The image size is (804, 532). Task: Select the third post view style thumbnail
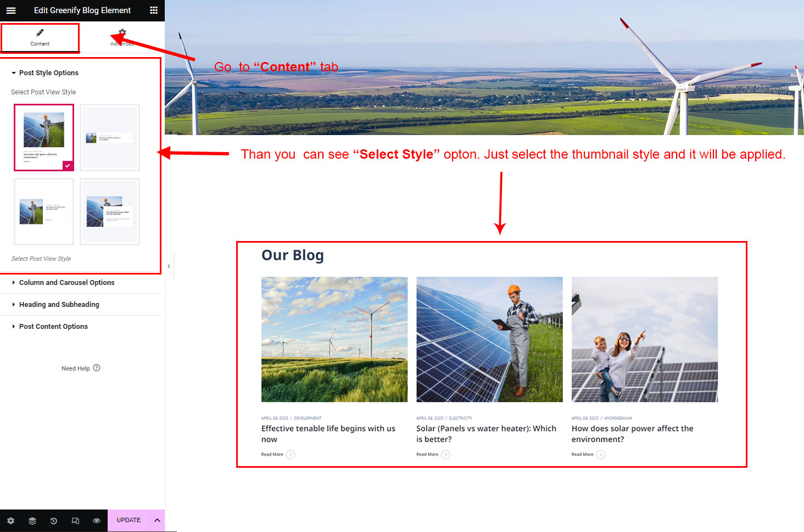44,211
